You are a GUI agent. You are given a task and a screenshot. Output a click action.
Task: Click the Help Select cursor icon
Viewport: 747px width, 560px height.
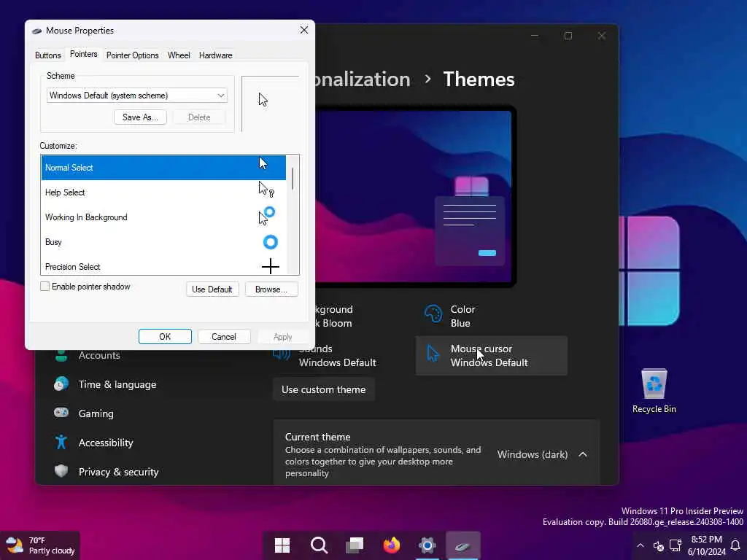pos(266,189)
